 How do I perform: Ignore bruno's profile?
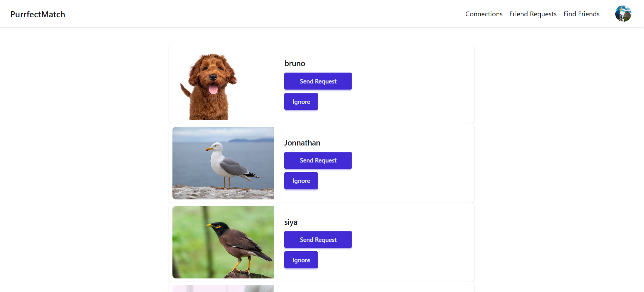(x=301, y=101)
